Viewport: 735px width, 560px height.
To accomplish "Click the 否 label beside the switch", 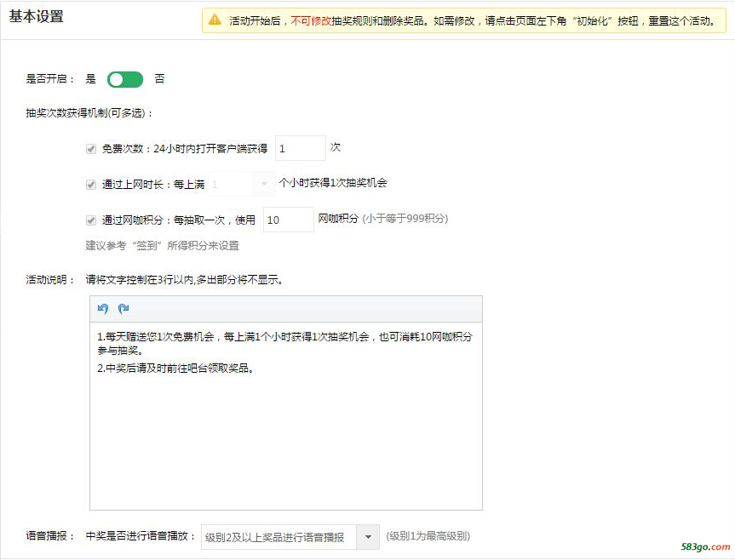I will (160, 78).
